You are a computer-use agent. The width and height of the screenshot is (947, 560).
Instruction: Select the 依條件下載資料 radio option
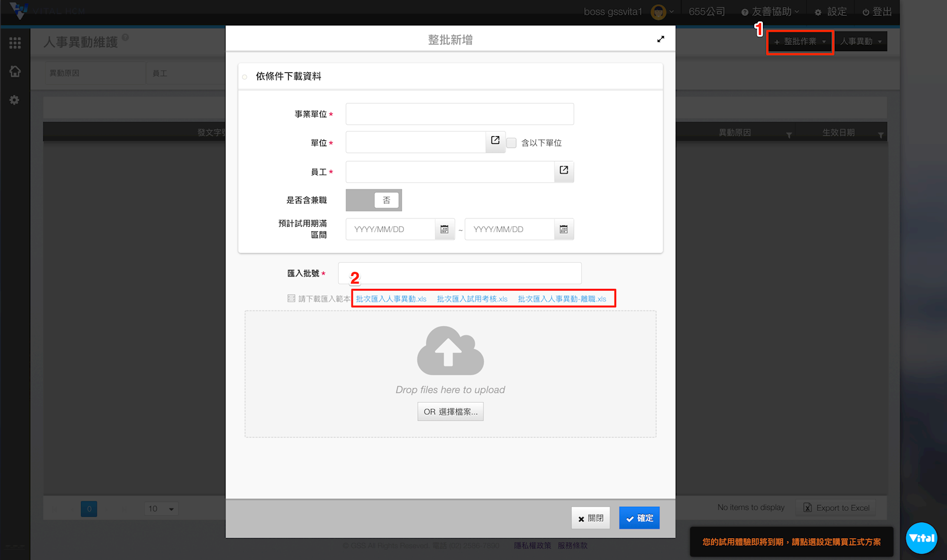click(x=245, y=77)
